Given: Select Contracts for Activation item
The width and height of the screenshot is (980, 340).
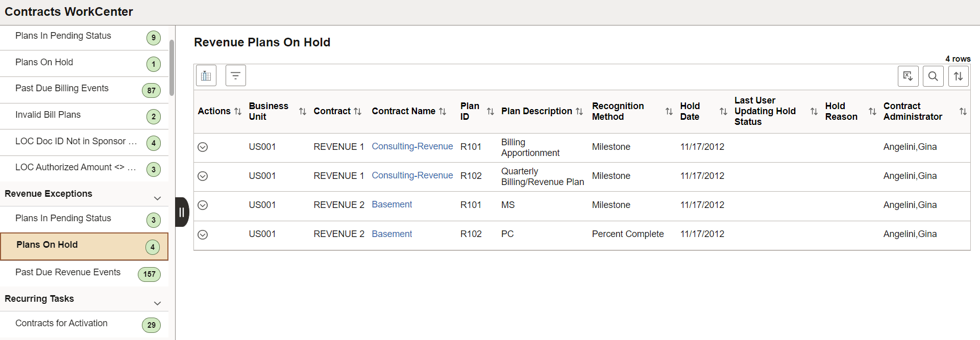Looking at the screenshot, I should [61, 324].
